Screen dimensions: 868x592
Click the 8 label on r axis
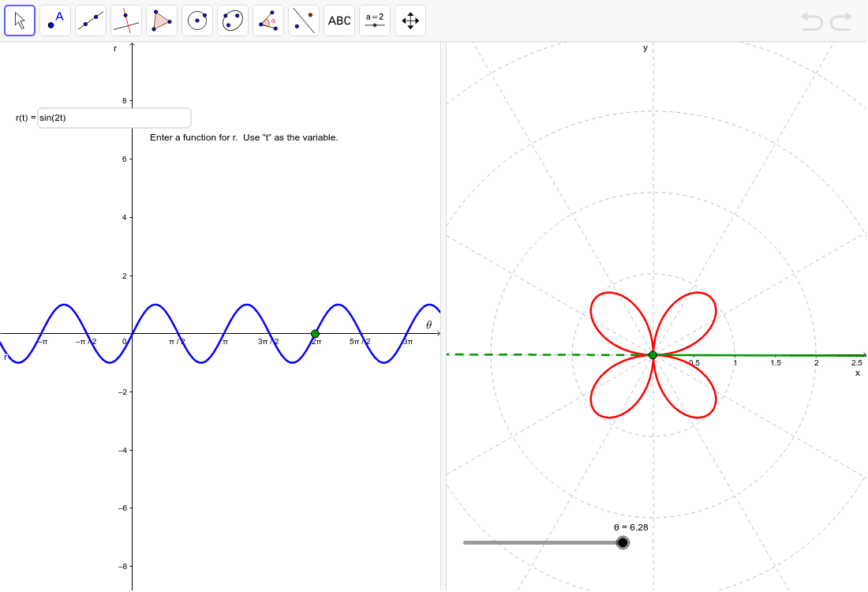pos(125,101)
